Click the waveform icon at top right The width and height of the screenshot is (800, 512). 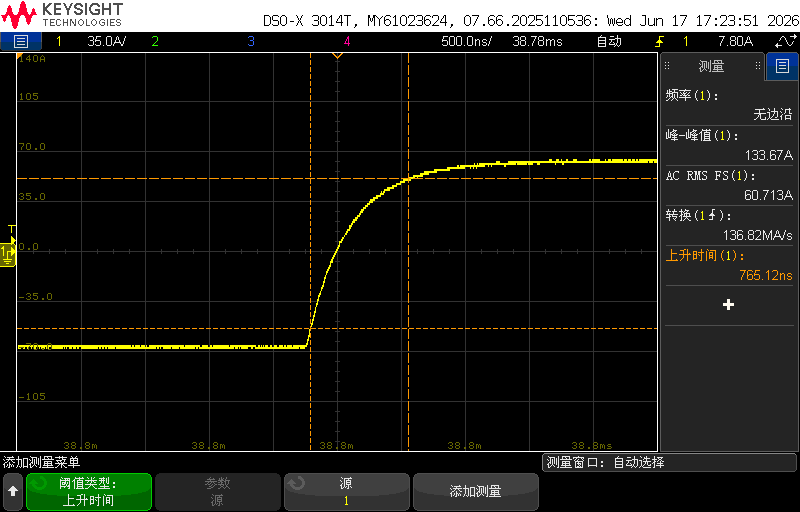click(786, 41)
